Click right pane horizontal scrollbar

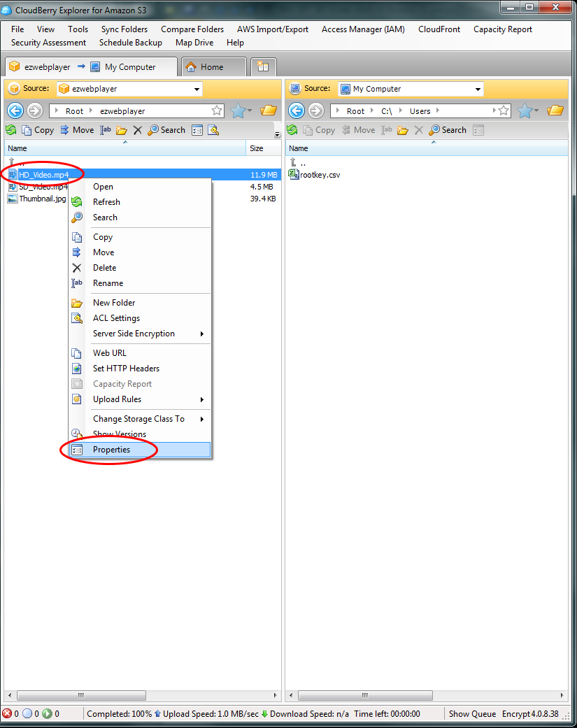tap(365, 695)
